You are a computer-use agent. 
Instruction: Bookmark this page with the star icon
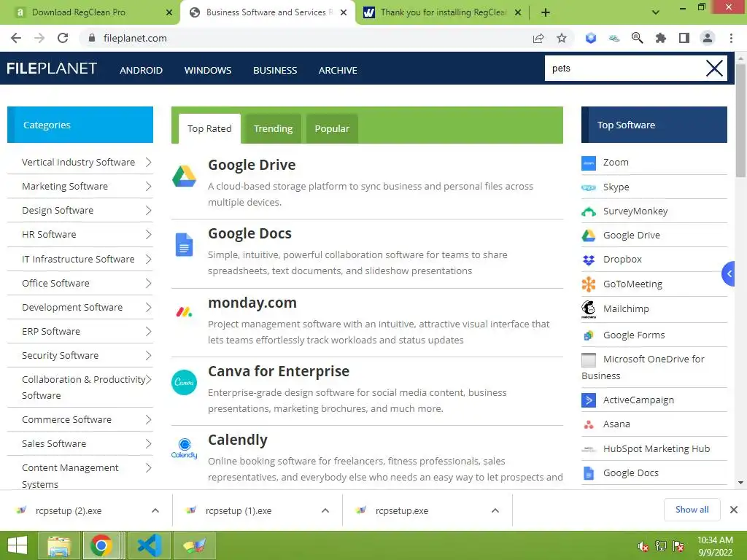click(562, 38)
